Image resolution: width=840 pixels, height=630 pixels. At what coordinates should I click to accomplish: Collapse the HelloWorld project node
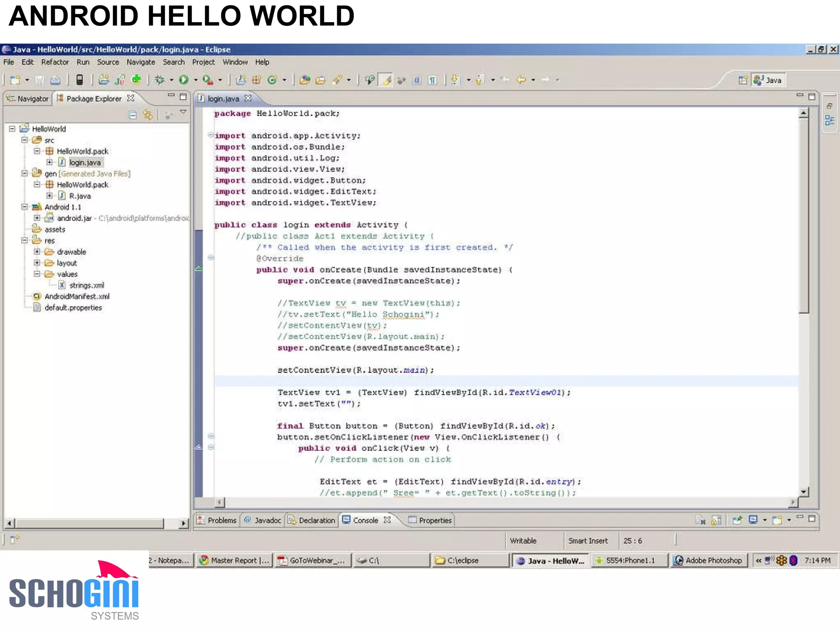tap(12, 129)
